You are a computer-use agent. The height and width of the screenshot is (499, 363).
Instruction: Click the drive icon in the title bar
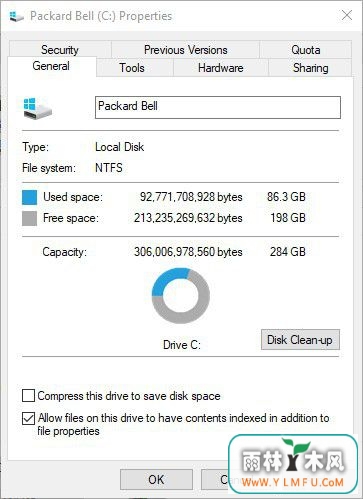point(16,16)
